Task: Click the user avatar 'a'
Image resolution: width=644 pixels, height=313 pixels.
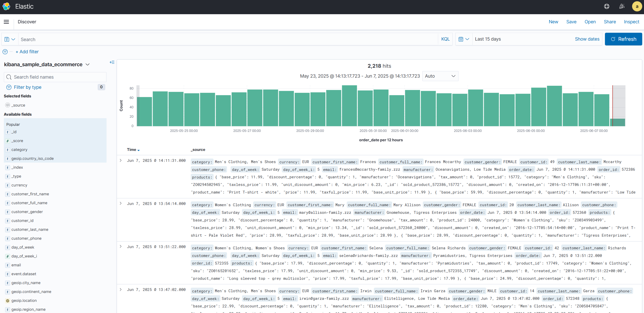Action: [x=637, y=6]
